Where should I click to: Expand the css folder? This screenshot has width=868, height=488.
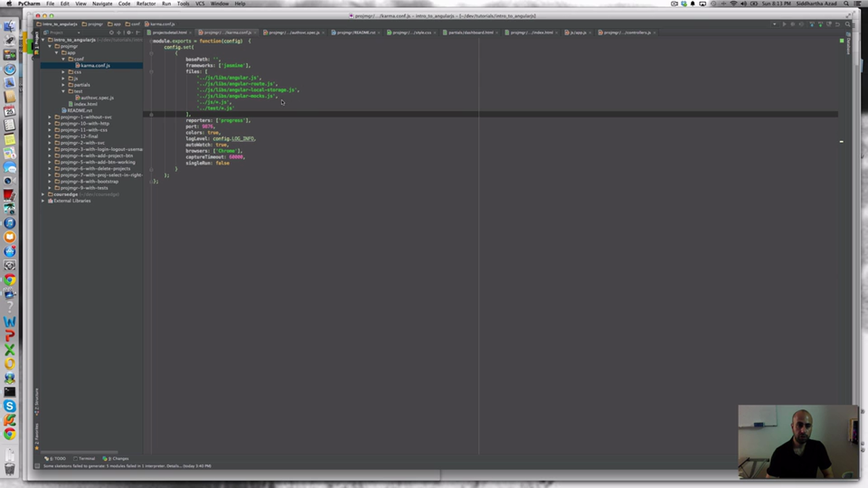pos(64,72)
